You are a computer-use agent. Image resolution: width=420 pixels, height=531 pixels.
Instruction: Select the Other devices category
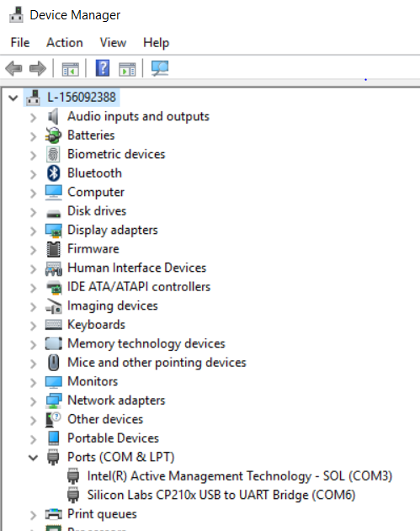(x=105, y=419)
